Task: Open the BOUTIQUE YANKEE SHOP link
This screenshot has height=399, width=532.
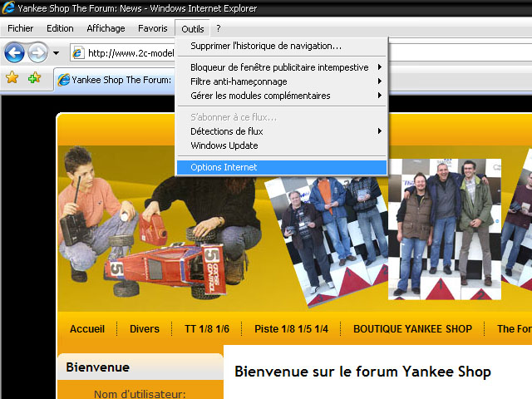Action: [412, 329]
